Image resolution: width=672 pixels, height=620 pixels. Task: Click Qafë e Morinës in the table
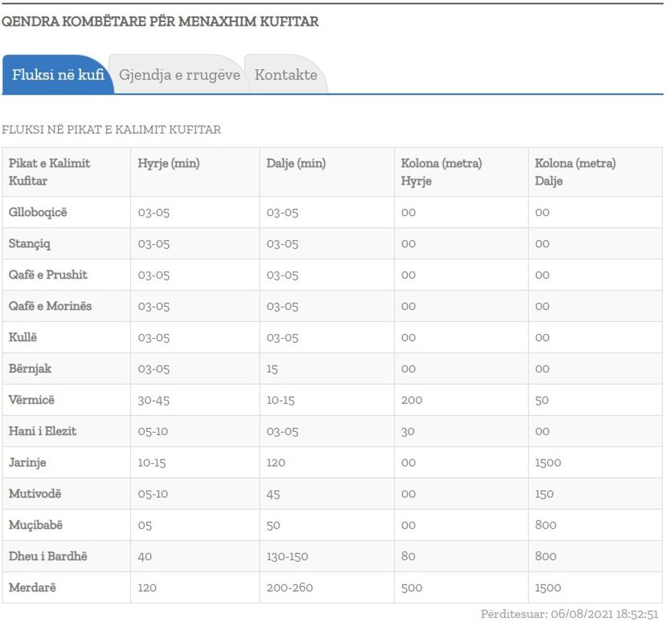point(50,306)
